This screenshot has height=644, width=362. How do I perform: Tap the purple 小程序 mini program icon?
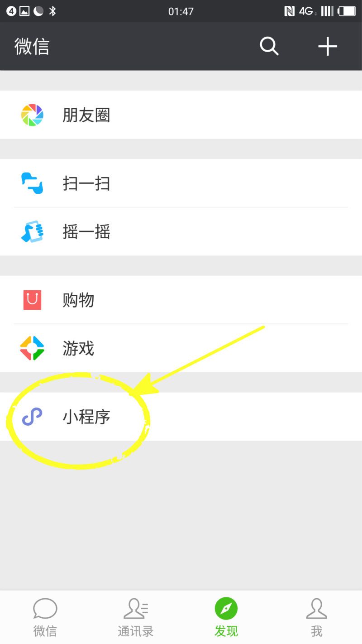(32, 417)
